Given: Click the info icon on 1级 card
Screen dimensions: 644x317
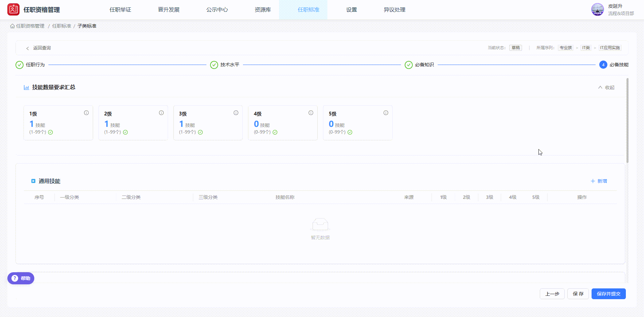Looking at the screenshot, I should 86,113.
